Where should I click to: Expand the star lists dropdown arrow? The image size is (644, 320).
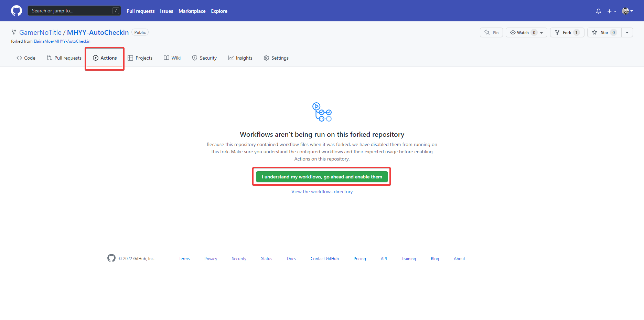[627, 32]
